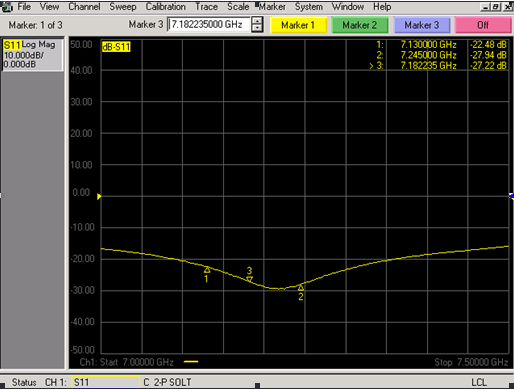Click the dB-S11 trace label
This screenshot has width=514, height=389.
coord(116,47)
